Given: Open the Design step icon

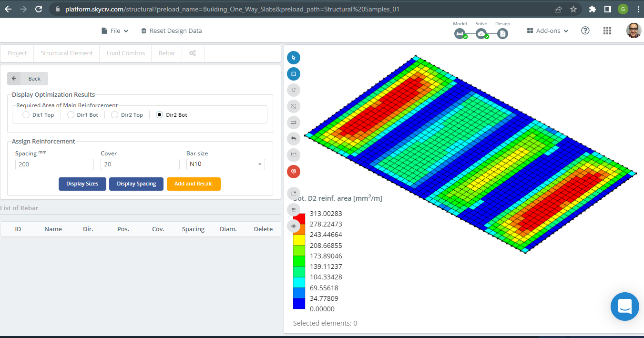Looking at the screenshot, I should (x=502, y=33).
